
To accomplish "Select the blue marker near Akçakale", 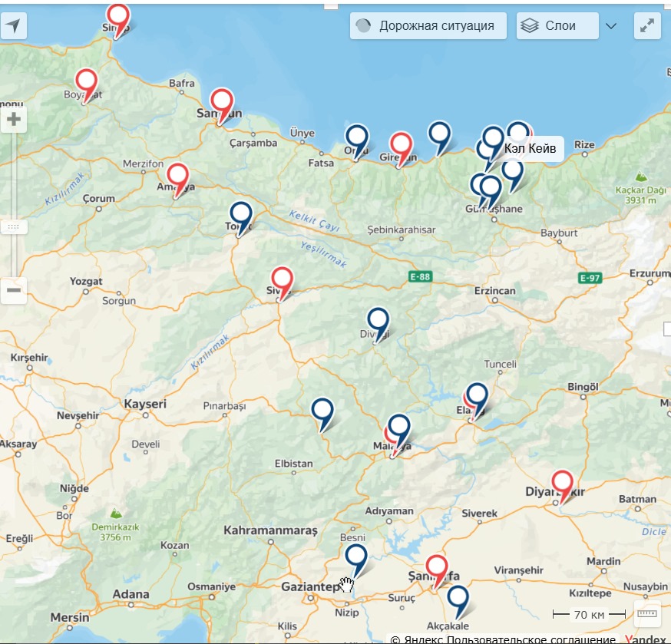I will click(458, 598).
